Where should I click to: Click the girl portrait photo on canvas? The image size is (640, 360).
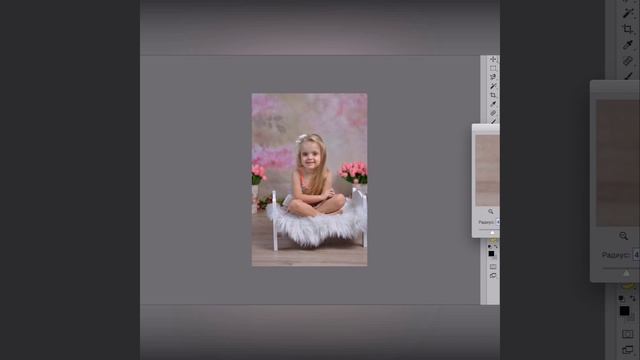309,180
